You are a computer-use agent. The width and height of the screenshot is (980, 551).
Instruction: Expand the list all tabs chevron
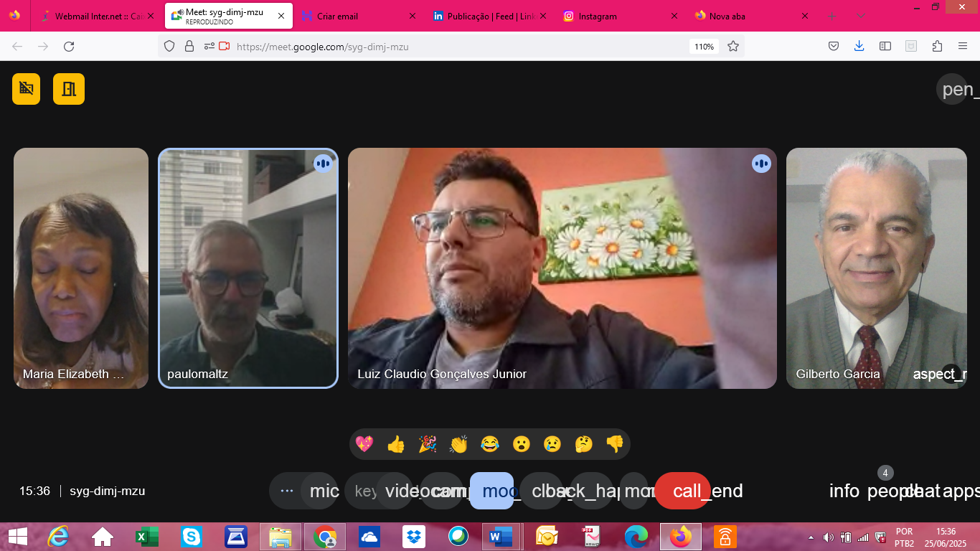coord(861,16)
